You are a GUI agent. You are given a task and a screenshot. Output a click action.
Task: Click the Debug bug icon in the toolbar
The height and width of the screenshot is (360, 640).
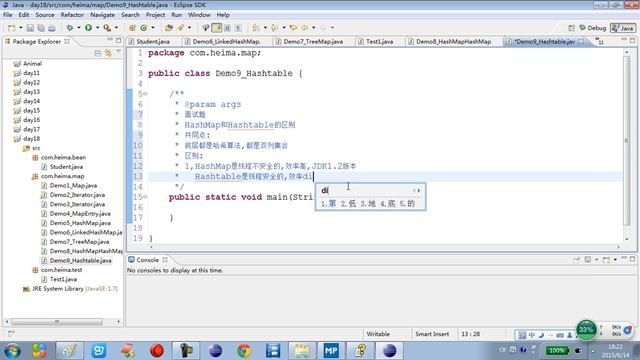click(x=70, y=28)
